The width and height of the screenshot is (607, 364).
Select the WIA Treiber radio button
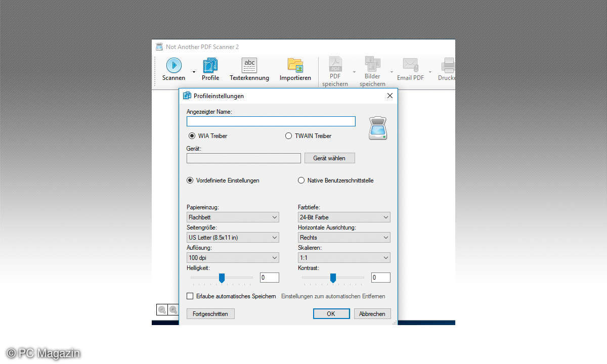click(192, 135)
